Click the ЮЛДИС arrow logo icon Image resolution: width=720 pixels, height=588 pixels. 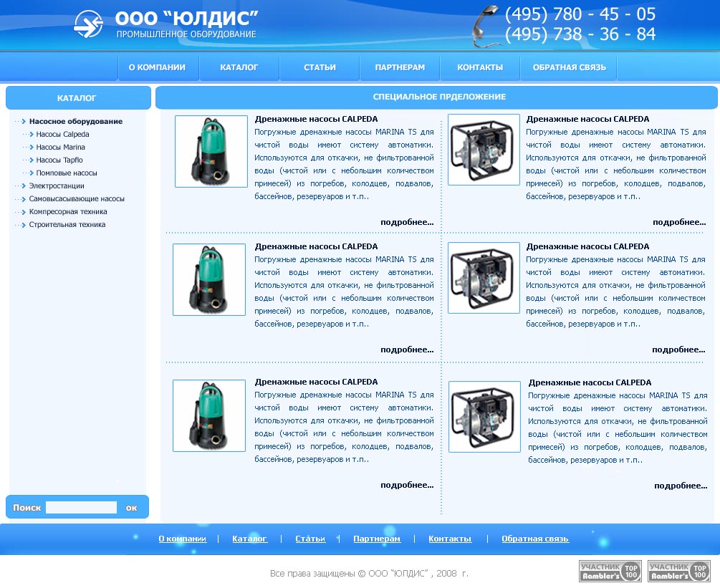click(87, 22)
